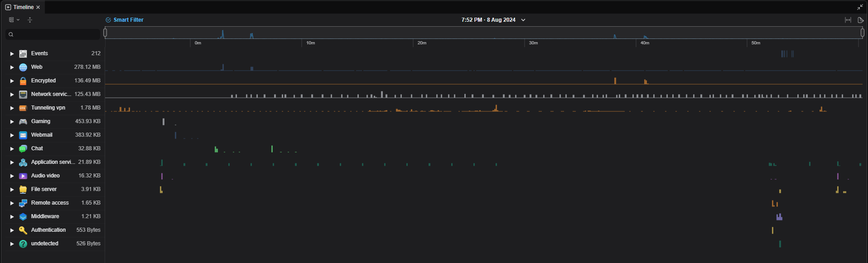Viewport: 868px width, 263px height.
Task: Select the Timeline tab
Action: point(24,7)
